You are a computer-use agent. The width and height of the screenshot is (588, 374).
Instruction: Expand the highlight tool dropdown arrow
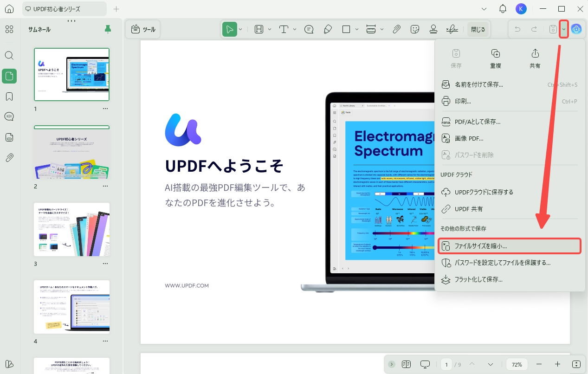[270, 29]
